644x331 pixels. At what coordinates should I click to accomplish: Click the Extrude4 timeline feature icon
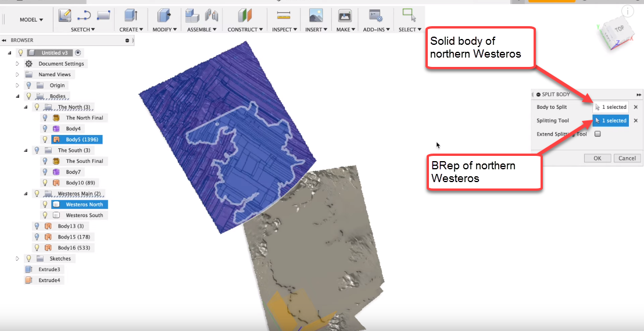[x=28, y=280]
